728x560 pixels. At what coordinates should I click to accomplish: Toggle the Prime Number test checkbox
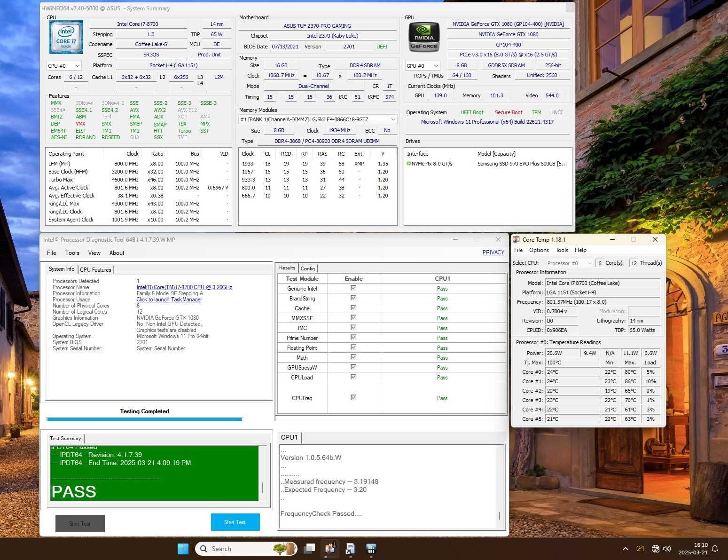click(353, 337)
